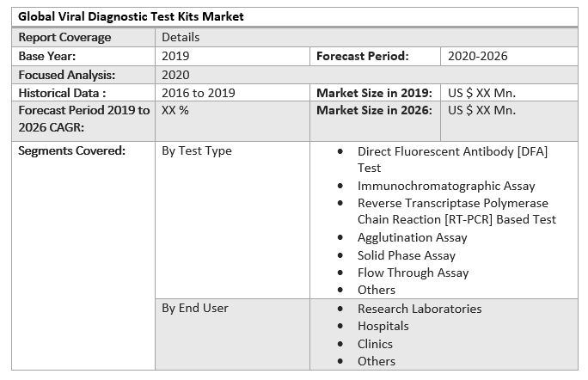The width and height of the screenshot is (588, 380).
Task: Select the XX % CAGR value cell
Action: (175, 110)
